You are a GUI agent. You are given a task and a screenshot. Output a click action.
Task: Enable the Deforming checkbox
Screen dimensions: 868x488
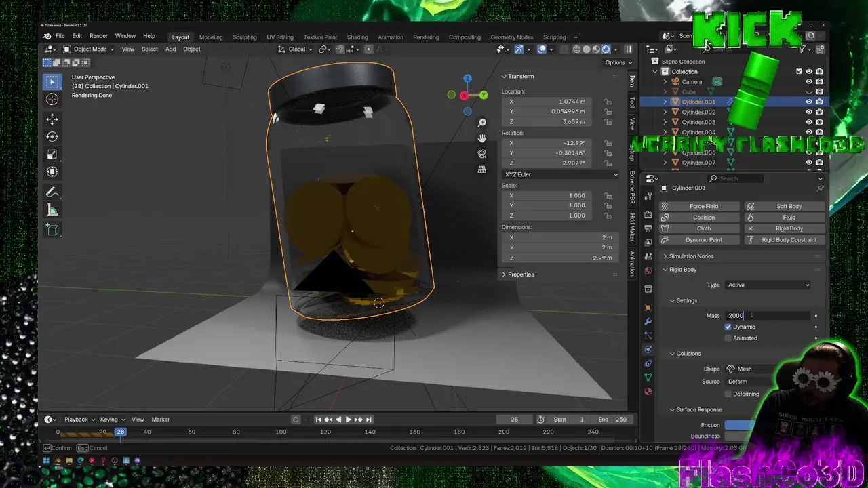pos(728,394)
